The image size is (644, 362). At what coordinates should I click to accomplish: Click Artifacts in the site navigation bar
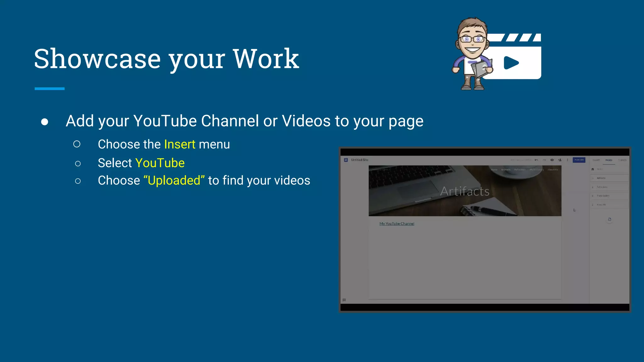506,170
